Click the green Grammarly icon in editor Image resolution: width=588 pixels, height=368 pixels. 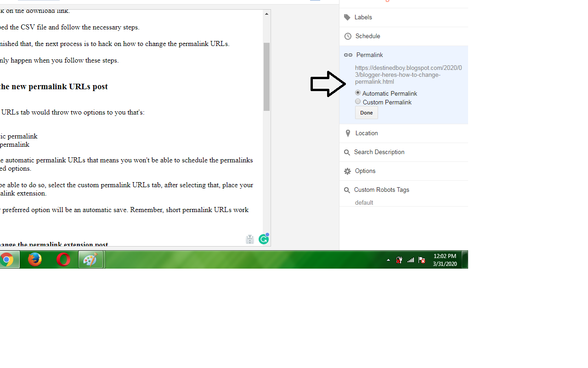(263, 239)
